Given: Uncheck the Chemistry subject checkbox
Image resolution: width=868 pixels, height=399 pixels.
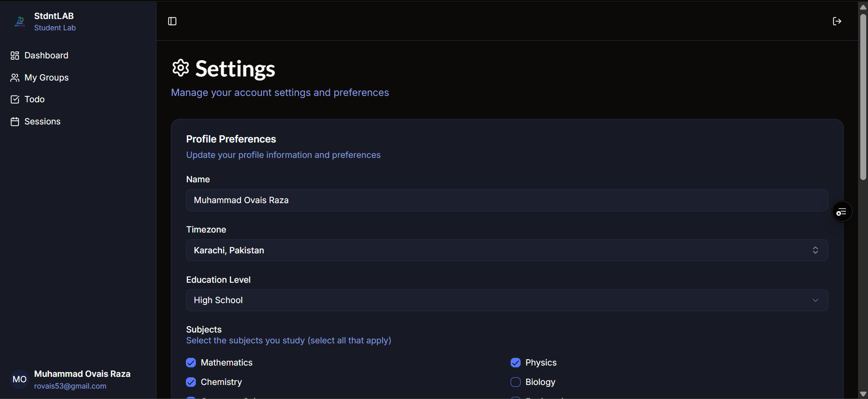Looking at the screenshot, I should (x=191, y=382).
